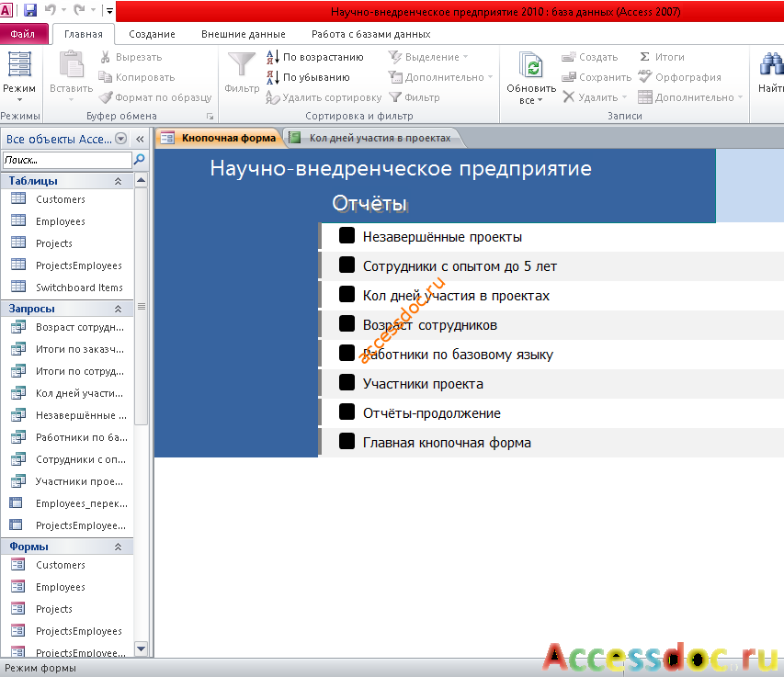Click Удалить сортировку button
This screenshot has width=784, height=677.
[x=324, y=97]
